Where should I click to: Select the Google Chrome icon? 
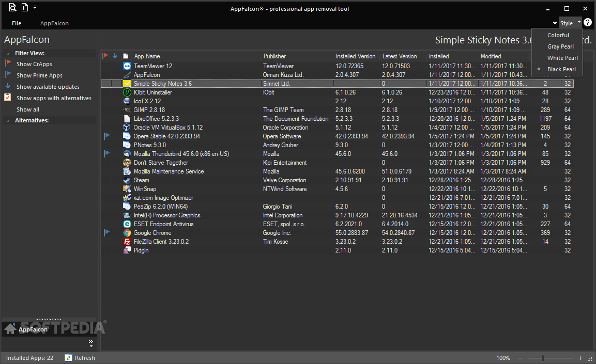pos(127,233)
